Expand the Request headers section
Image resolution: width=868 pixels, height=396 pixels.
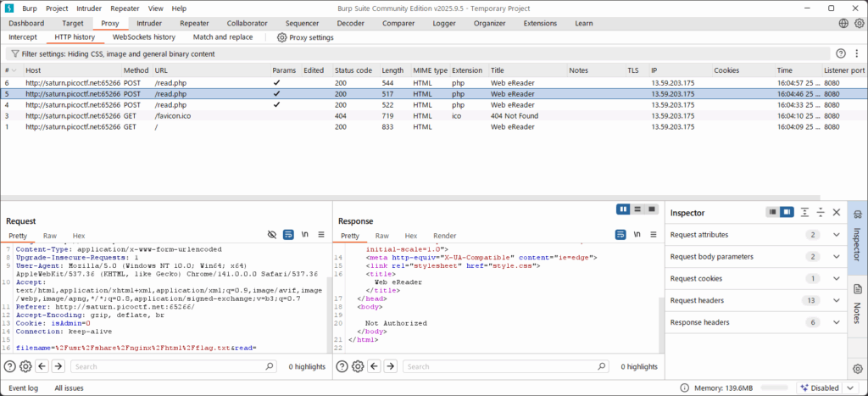coord(837,300)
